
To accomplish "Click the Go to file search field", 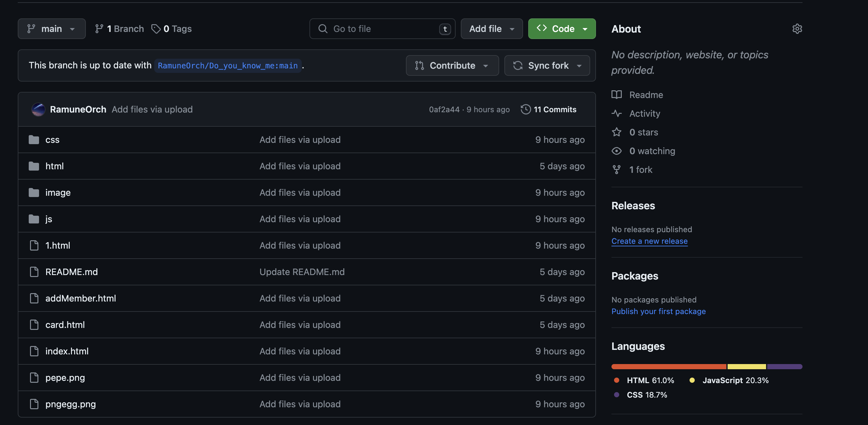I will (x=382, y=29).
